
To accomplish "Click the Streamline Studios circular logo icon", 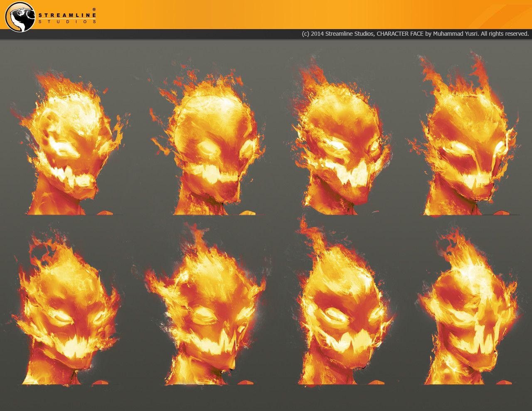I will tap(20, 17).
